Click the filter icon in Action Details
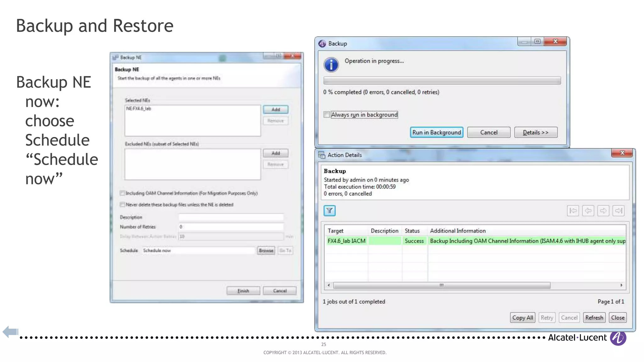This screenshot has height=362, width=644. coord(329,211)
